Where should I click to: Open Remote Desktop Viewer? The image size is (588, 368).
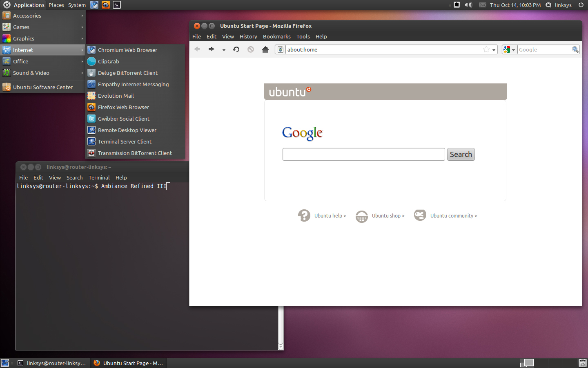click(x=135, y=130)
